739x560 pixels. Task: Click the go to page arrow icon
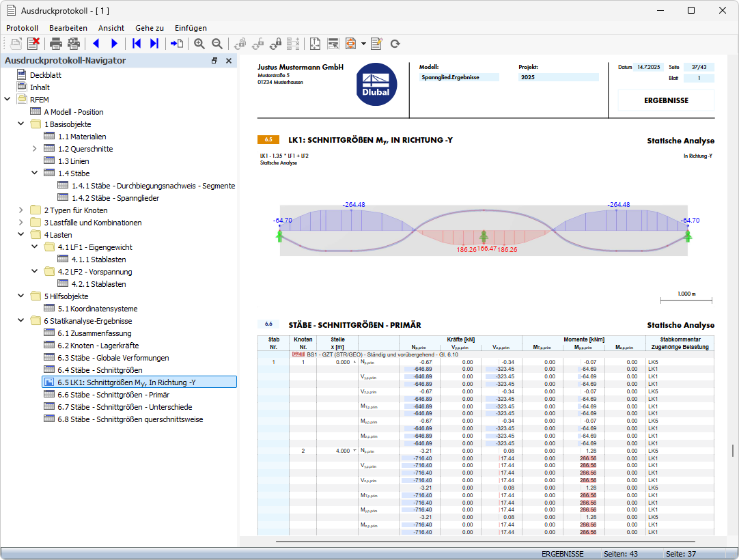[x=177, y=44]
